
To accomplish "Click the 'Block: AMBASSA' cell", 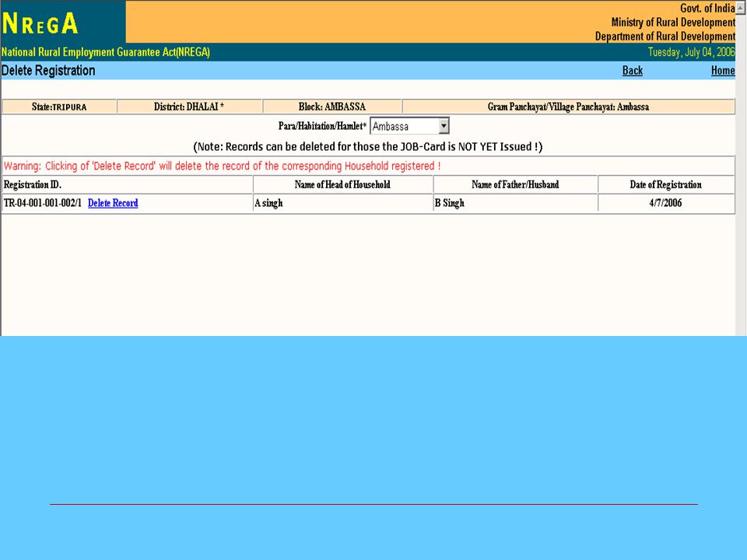I will 332,107.
